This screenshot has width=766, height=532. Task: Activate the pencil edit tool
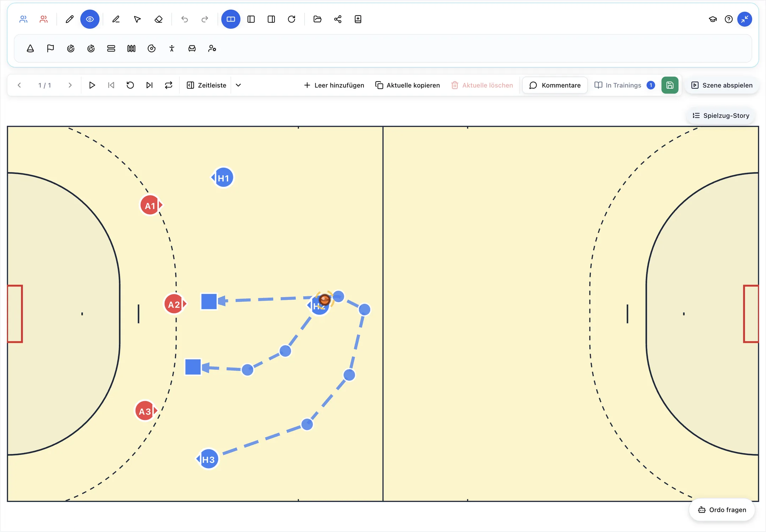click(x=70, y=19)
